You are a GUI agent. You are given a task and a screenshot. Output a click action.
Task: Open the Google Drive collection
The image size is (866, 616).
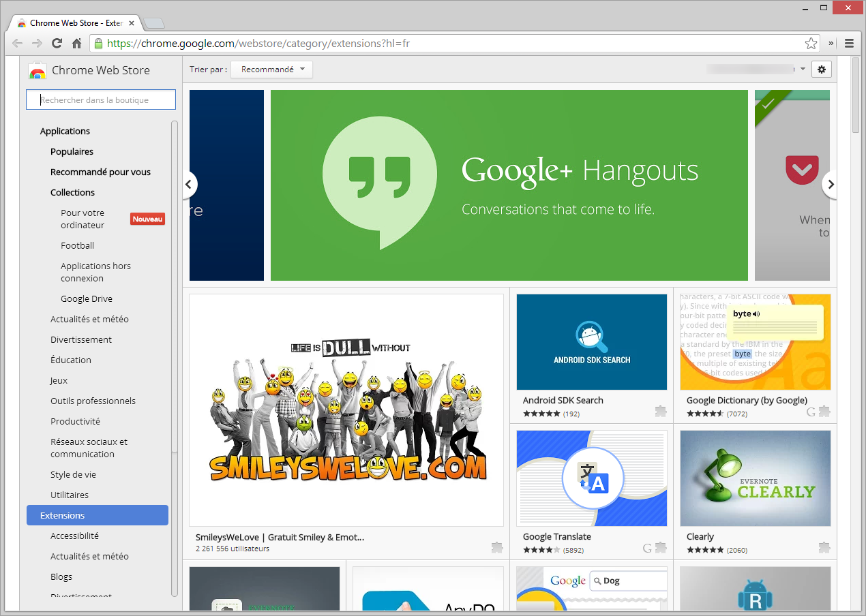click(x=87, y=299)
